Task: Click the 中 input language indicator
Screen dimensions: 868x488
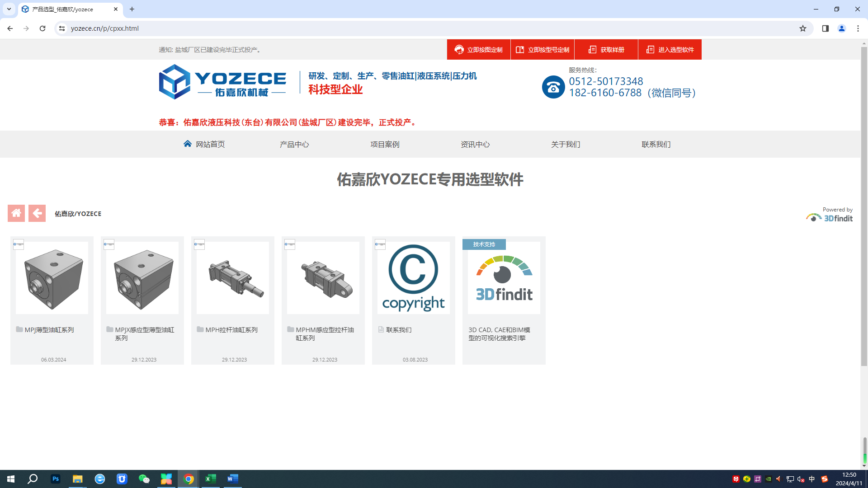Action: click(x=812, y=479)
